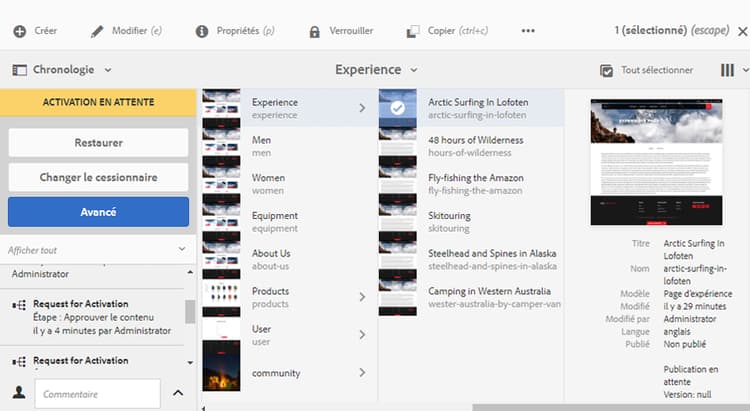
Task: Click the Créer toolbar label
Action: pyautogui.click(x=45, y=31)
